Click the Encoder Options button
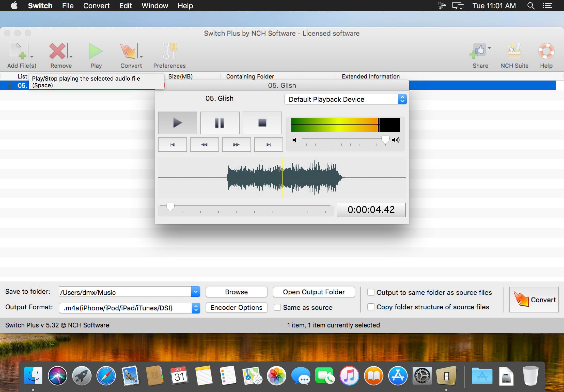Image resolution: width=564 pixels, height=392 pixels. (236, 307)
